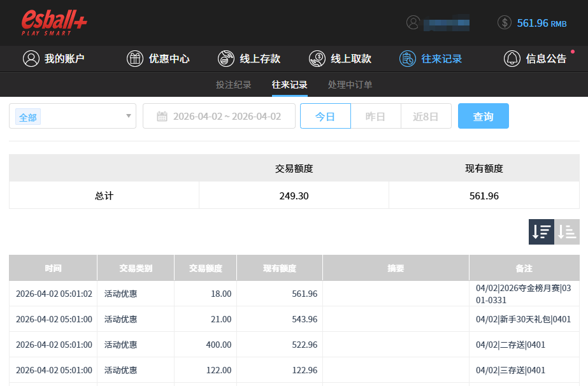The image size is (588, 386).
Task: Click the 线上取款 withdrawal icon
Action: [x=317, y=59]
